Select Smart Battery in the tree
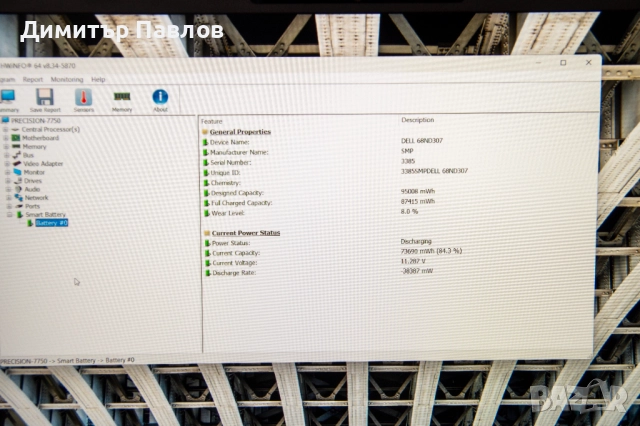 (45, 214)
